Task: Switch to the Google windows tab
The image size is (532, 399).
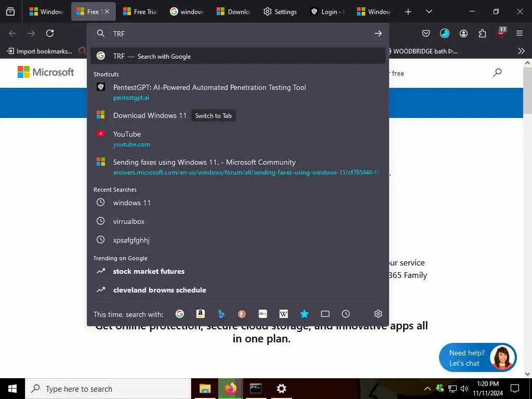Action: click(x=187, y=12)
